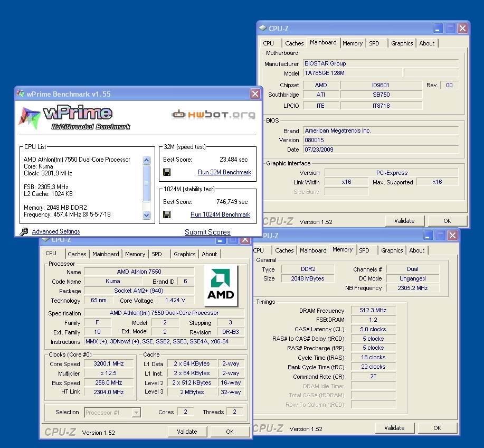Open SPD tab in Mainboard window

pos(374,43)
